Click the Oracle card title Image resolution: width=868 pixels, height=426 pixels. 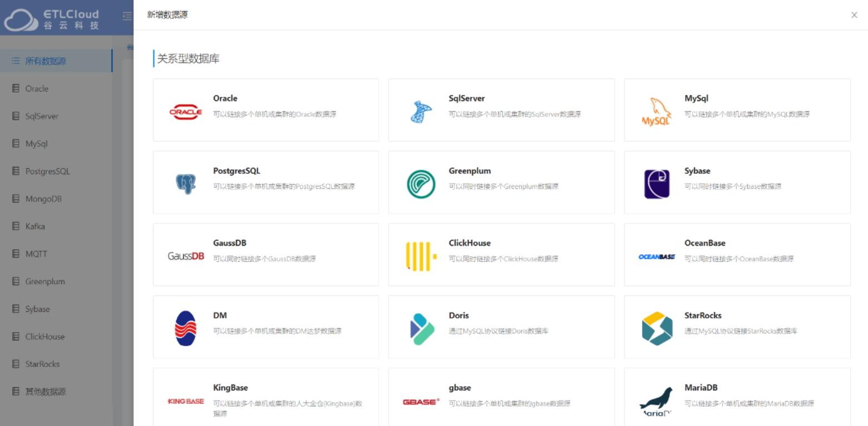click(225, 98)
